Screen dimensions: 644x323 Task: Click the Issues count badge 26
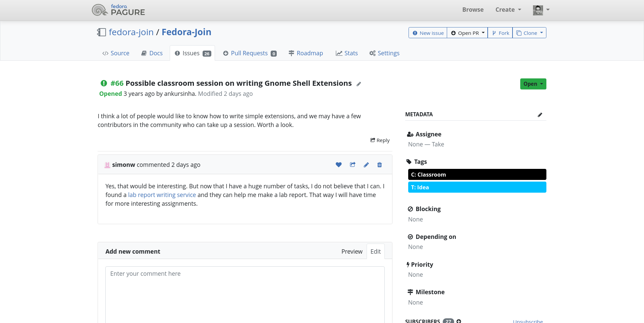(x=207, y=54)
